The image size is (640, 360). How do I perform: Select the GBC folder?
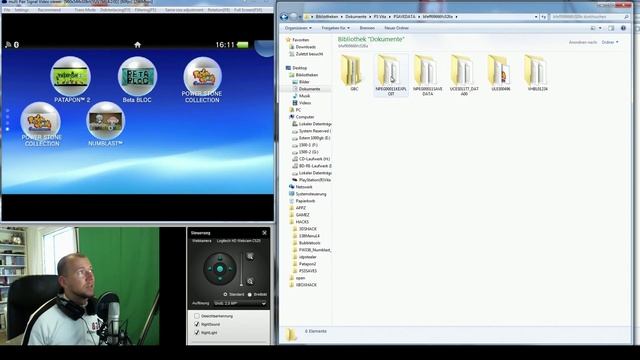(353, 74)
